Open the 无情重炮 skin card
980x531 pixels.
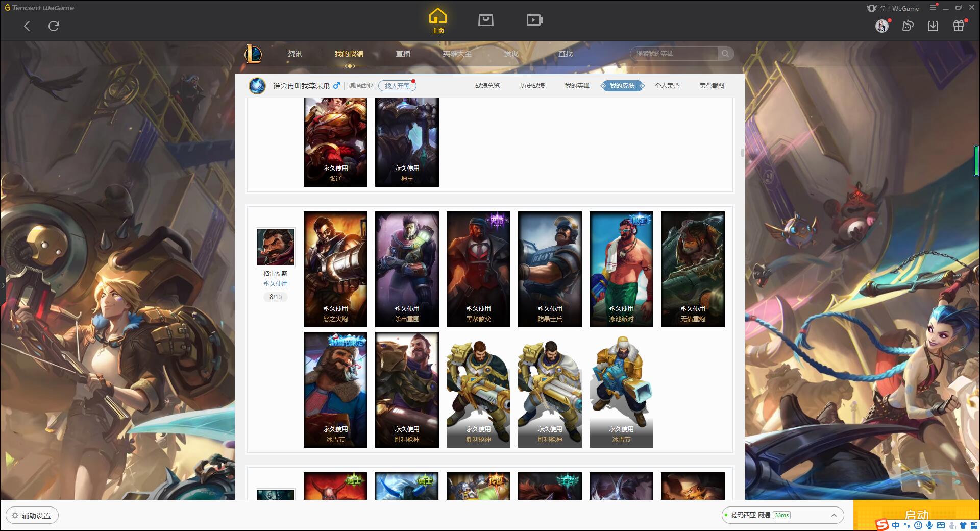(x=693, y=269)
